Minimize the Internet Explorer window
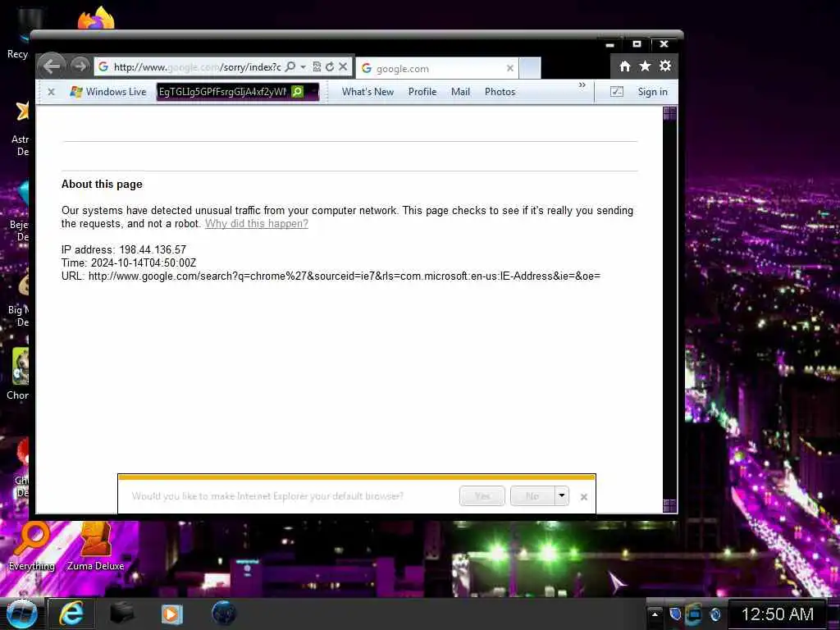 609,44
